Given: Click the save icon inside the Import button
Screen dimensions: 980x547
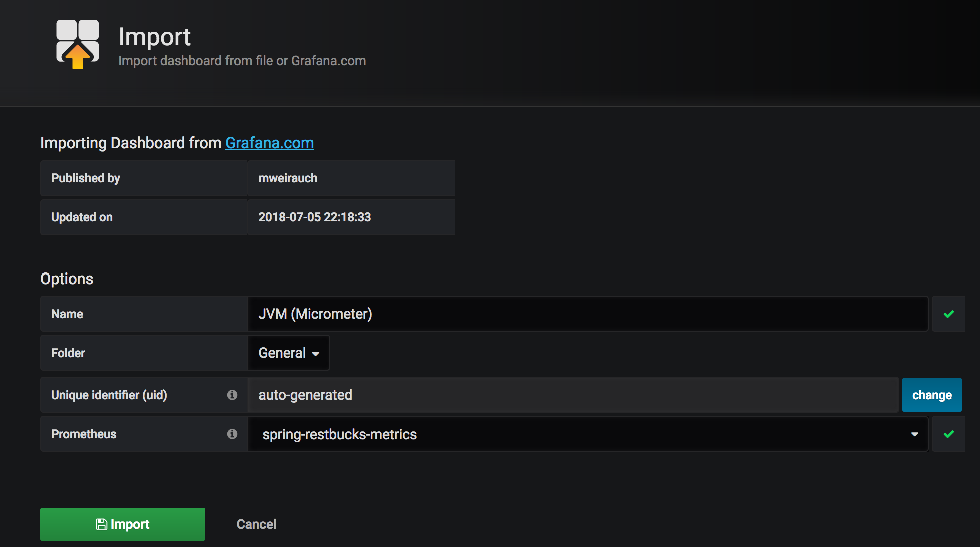Looking at the screenshot, I should [x=102, y=524].
